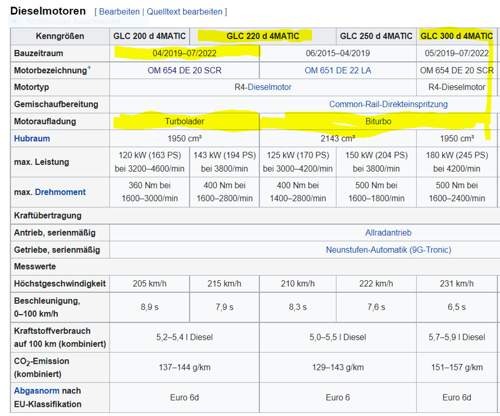
Task: Select the 125 kW (170 PS) power cell
Action: [x=298, y=162]
